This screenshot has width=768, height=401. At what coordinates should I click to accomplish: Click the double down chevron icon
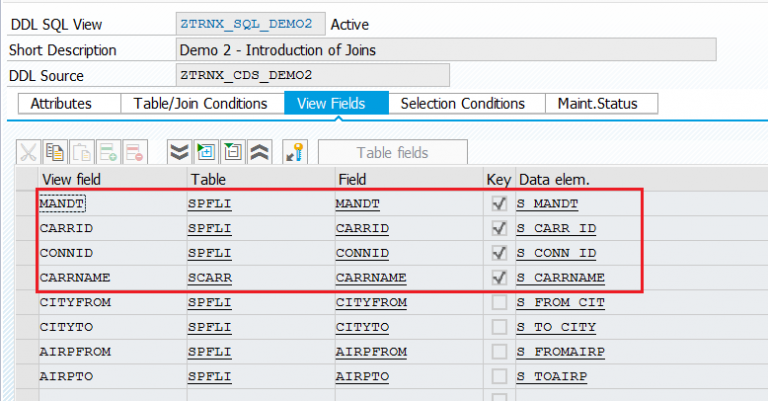pos(179,153)
